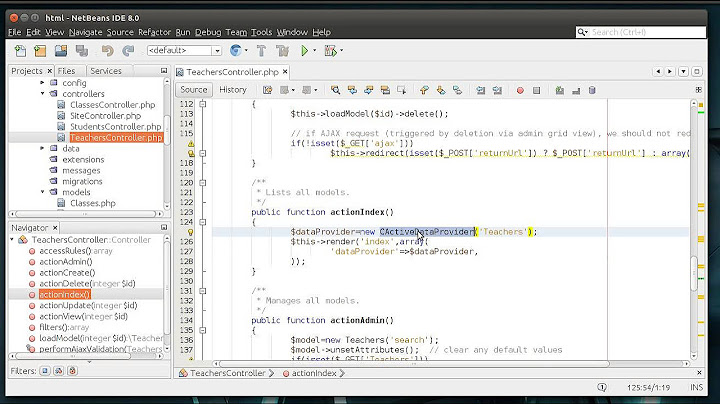Open the Tools menu
Viewport: 720px width, 404px height.
[261, 32]
